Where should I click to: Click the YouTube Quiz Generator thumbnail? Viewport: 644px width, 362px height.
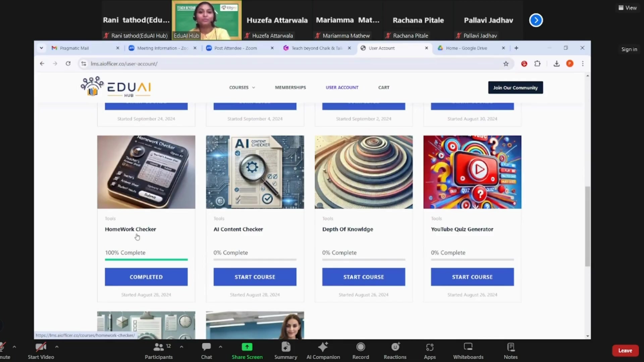point(472,172)
